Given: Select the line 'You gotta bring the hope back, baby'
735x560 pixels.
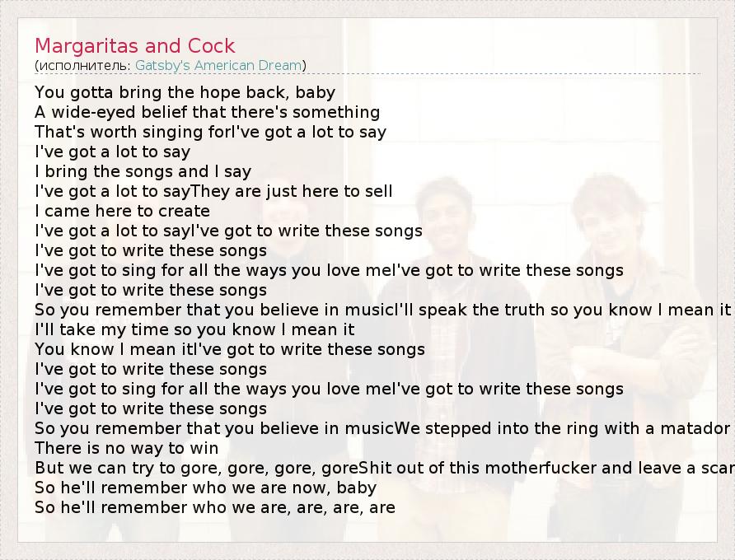Looking at the screenshot, I should coord(185,92).
